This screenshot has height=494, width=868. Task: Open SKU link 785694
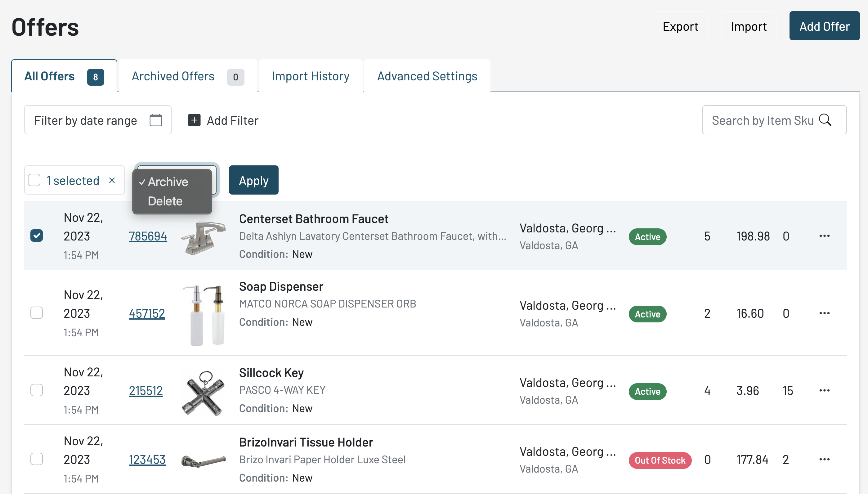[x=148, y=236]
